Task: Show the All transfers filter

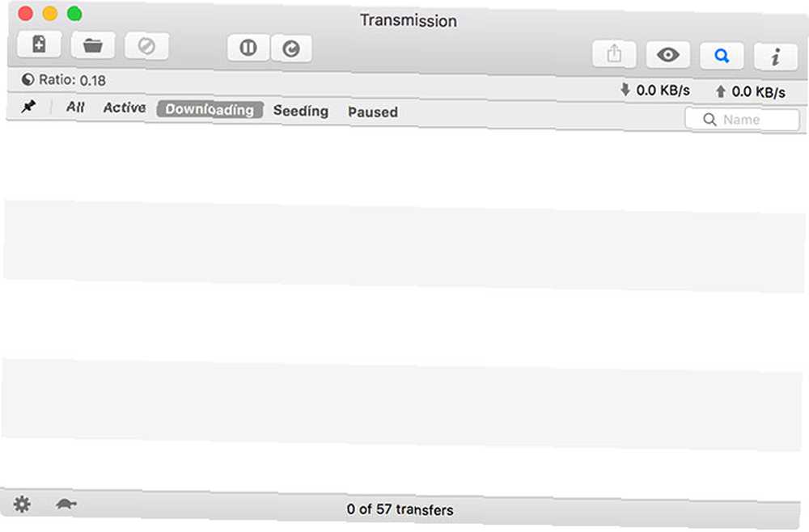Action: [x=75, y=107]
